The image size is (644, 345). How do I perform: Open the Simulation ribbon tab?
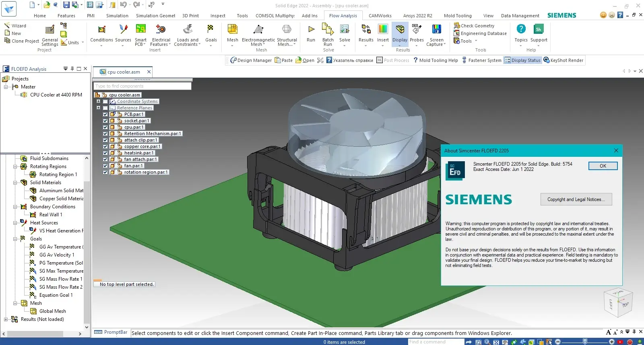tap(117, 16)
